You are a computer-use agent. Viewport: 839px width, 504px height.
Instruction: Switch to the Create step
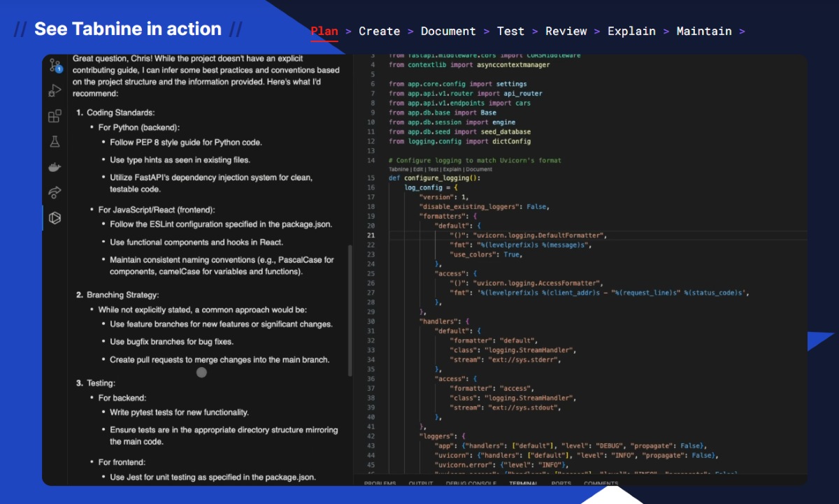point(380,31)
